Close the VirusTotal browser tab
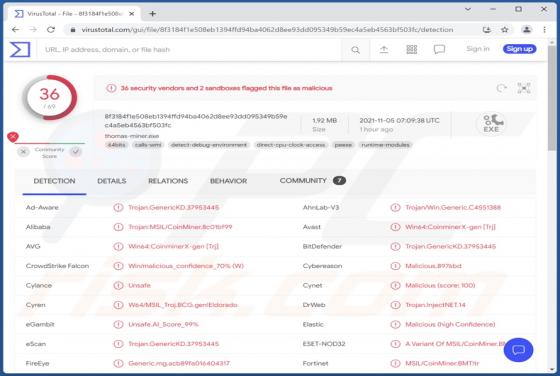 tap(131, 14)
